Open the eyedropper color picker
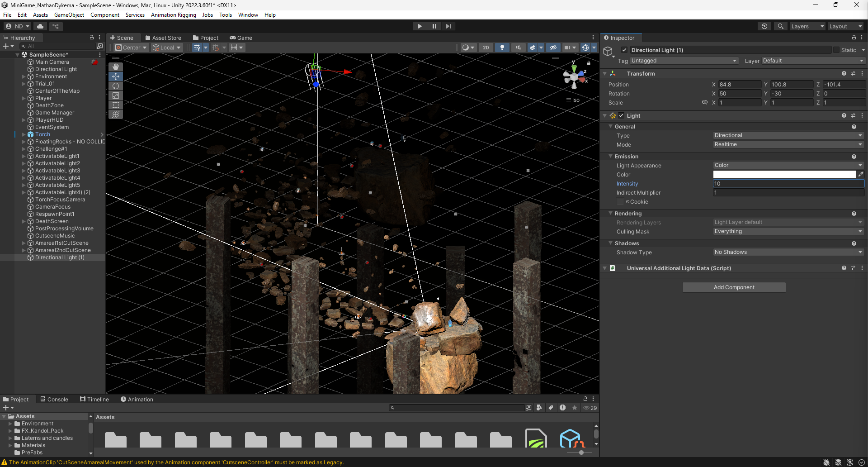868x467 pixels. (861, 174)
